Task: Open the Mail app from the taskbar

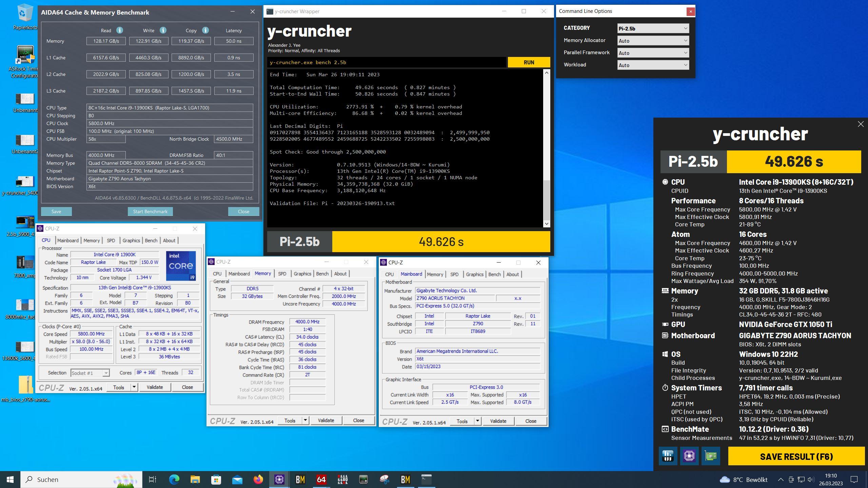Action: pyautogui.click(x=237, y=479)
